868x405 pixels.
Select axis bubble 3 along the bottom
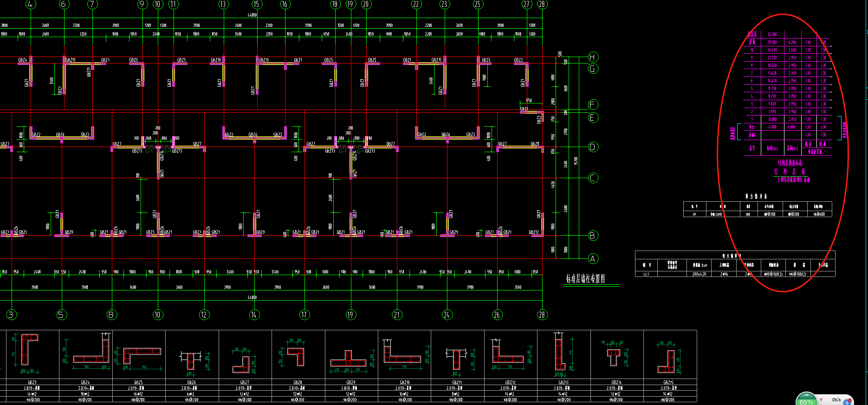(12, 315)
